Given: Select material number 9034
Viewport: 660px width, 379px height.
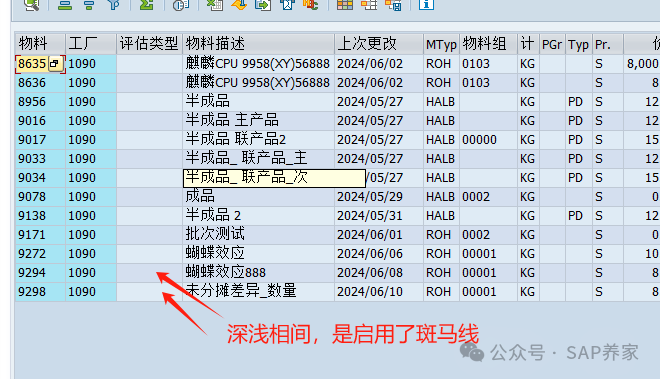Looking at the screenshot, I should coord(32,178).
